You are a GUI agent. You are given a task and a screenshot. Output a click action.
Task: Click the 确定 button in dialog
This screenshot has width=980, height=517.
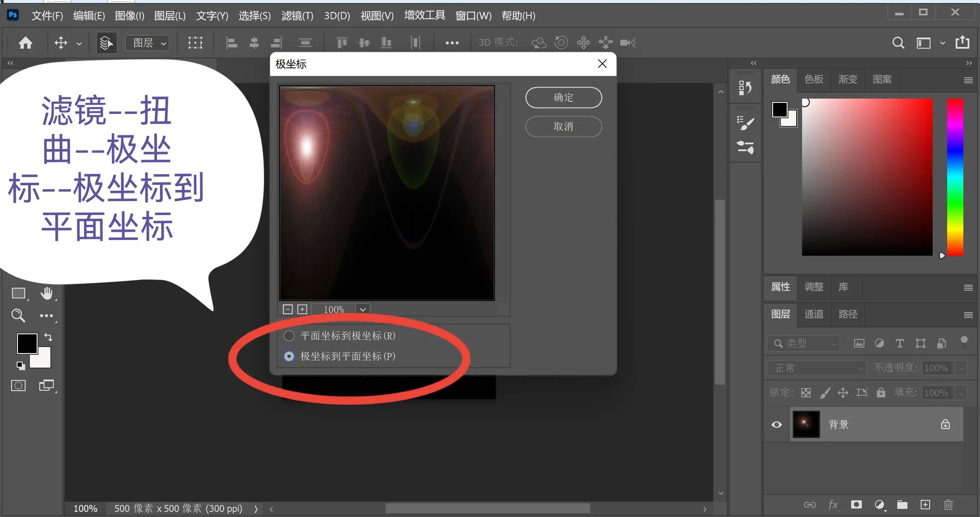(563, 98)
